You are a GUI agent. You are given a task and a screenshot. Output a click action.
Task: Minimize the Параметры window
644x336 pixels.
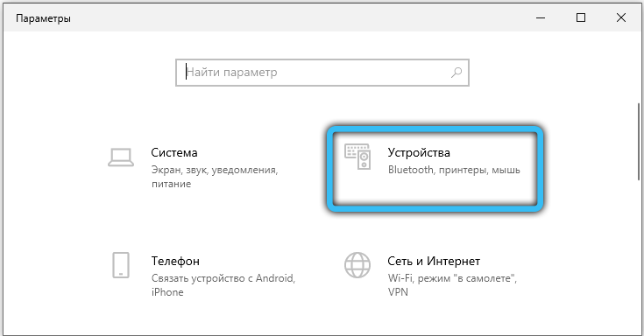[x=541, y=18]
